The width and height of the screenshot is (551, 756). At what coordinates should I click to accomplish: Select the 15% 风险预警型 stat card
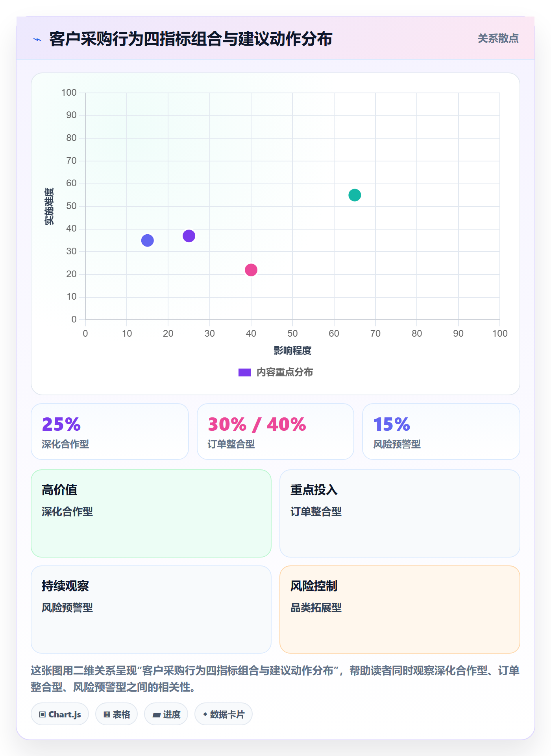441,432
